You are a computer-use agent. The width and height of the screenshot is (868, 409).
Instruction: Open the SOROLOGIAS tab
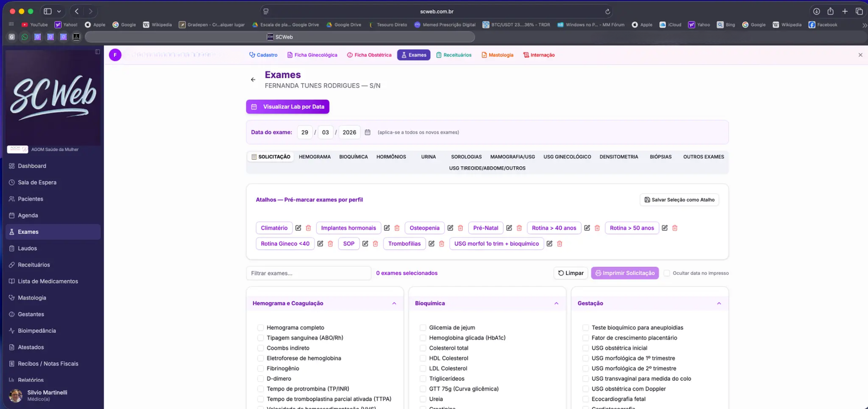[x=466, y=157]
